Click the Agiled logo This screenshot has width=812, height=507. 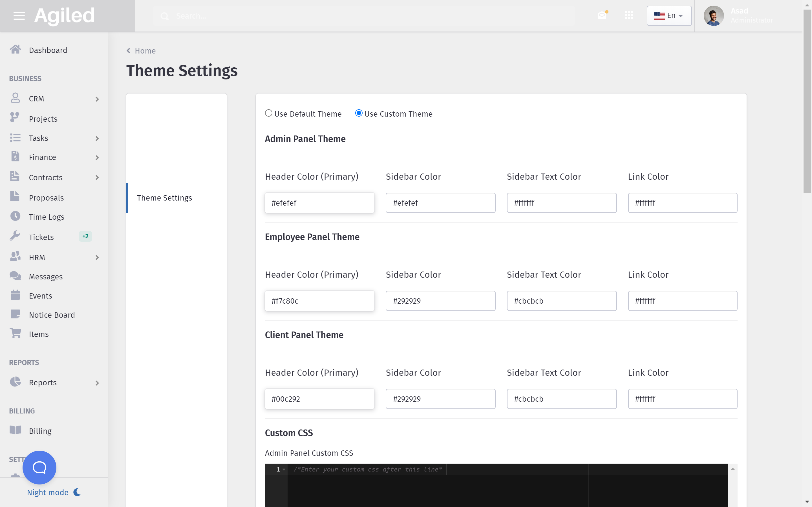[x=64, y=16]
